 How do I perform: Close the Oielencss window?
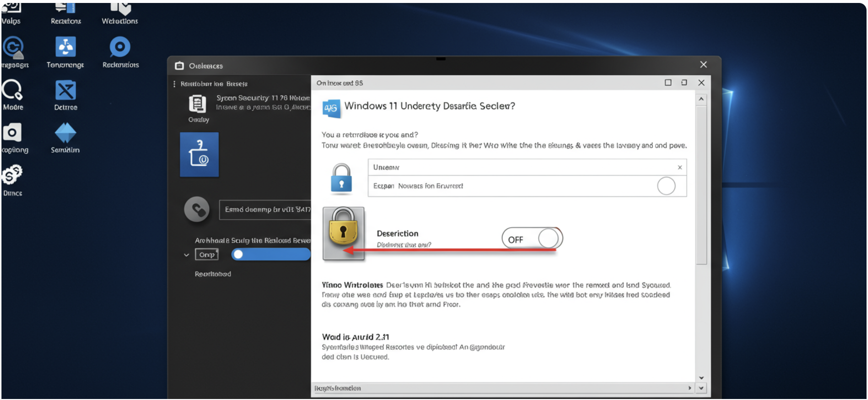(x=703, y=65)
